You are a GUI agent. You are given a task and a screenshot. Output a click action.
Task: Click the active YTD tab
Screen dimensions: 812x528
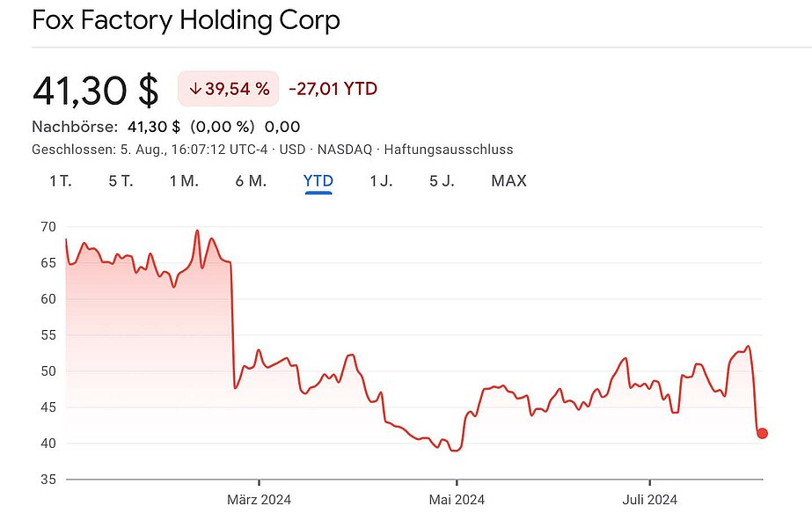pyautogui.click(x=318, y=181)
